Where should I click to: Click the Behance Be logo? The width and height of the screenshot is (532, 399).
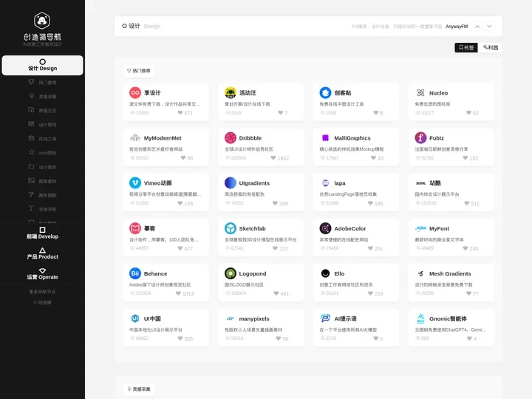(x=135, y=273)
